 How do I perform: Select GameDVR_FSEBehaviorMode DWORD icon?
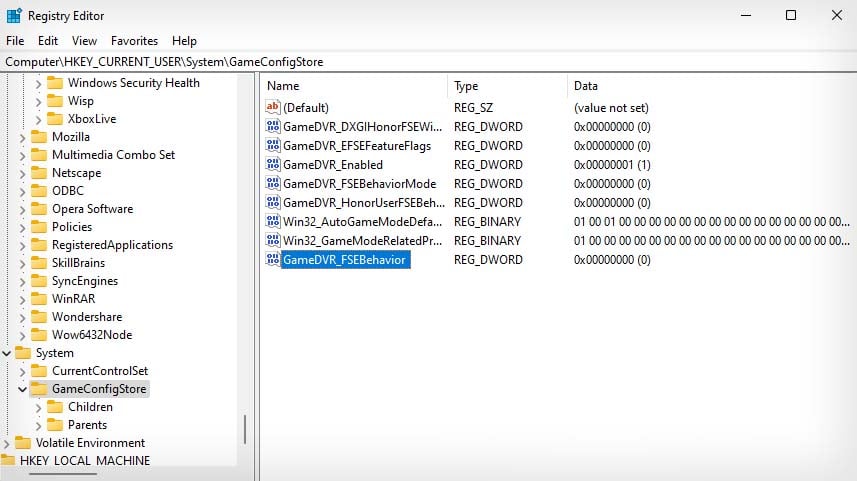(x=273, y=183)
